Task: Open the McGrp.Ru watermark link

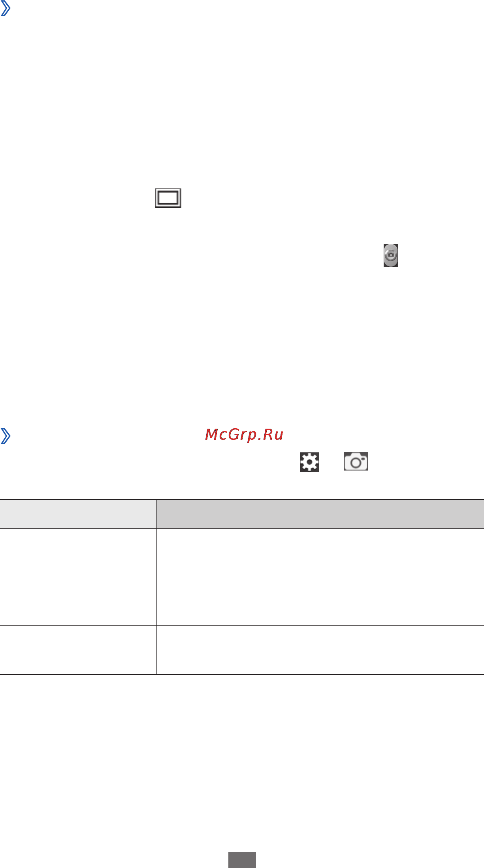Action: coord(244,435)
